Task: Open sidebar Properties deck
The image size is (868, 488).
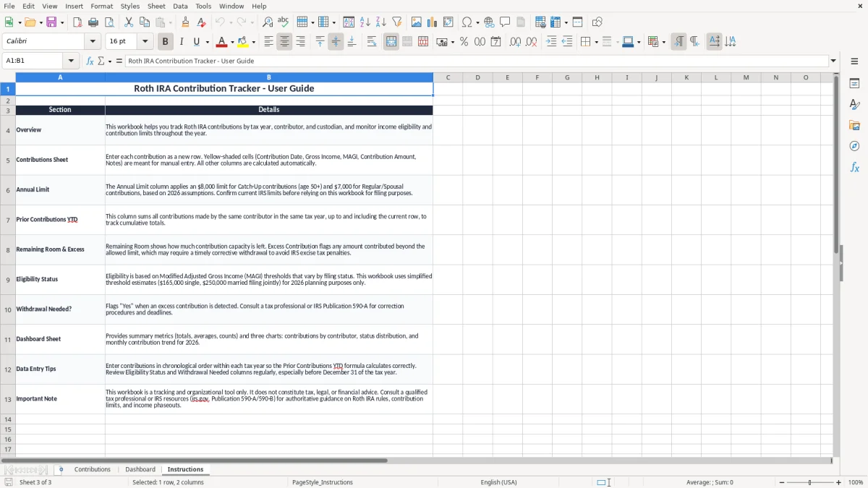Action: pyautogui.click(x=854, y=84)
